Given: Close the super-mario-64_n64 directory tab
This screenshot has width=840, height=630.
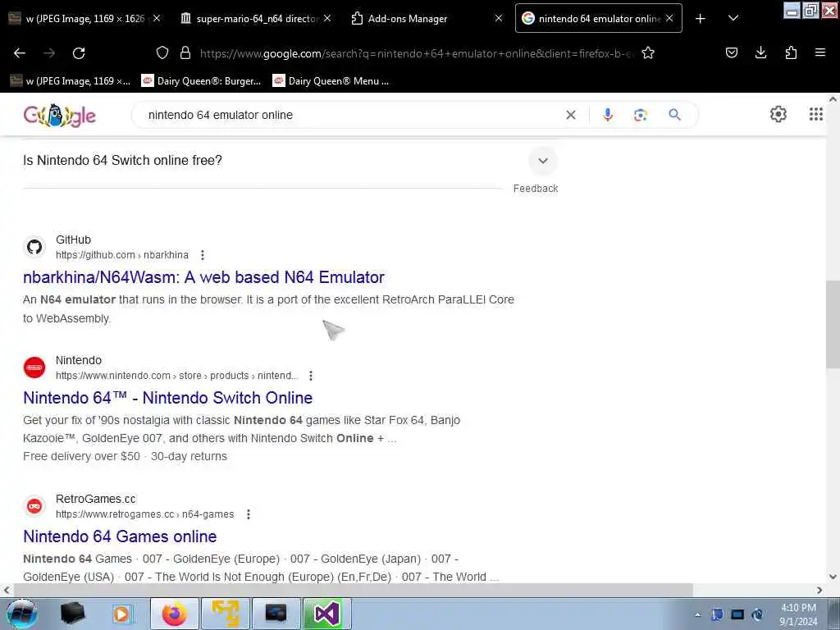Looking at the screenshot, I should point(327,18).
